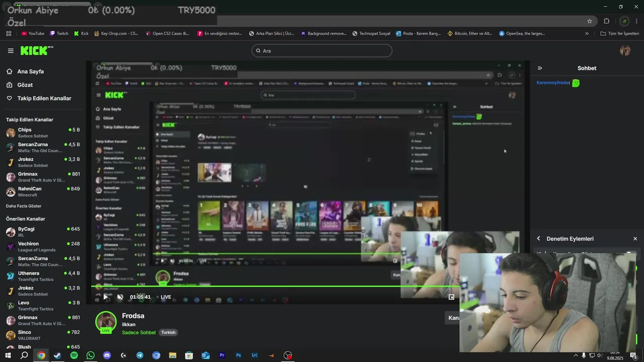The height and width of the screenshot is (362, 644).
Task: Open the Chrome extensions puzzle icon
Action: point(607,21)
